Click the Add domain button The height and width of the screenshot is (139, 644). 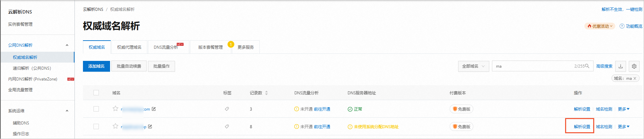[96, 66]
